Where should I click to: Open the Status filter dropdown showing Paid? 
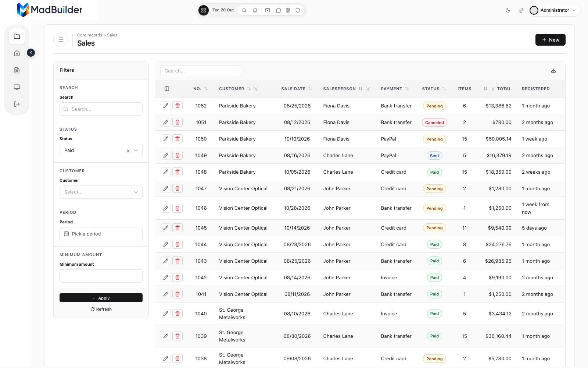pos(101,151)
